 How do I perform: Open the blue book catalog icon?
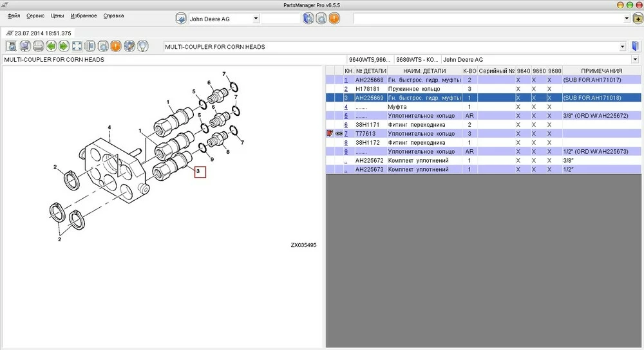point(635,46)
